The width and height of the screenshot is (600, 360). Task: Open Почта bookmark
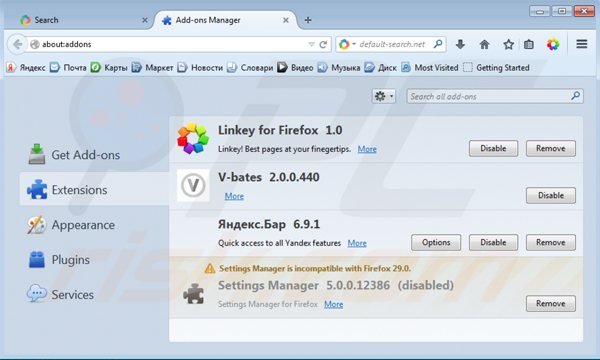[x=68, y=68]
